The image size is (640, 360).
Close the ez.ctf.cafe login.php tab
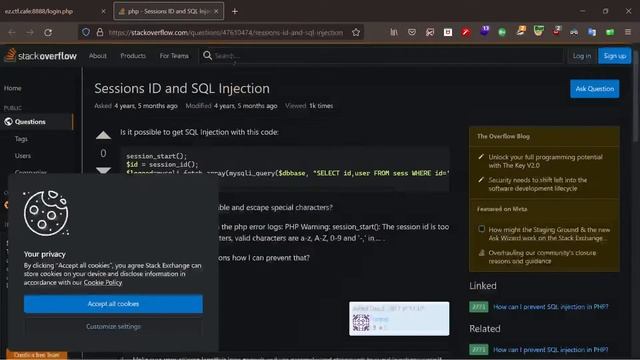pos(103,11)
